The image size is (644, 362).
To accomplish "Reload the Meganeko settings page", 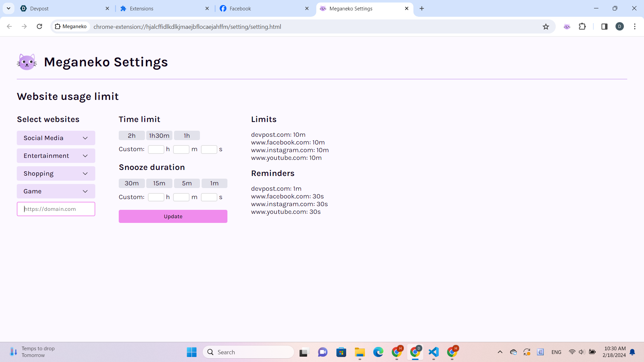I will pos(39,26).
